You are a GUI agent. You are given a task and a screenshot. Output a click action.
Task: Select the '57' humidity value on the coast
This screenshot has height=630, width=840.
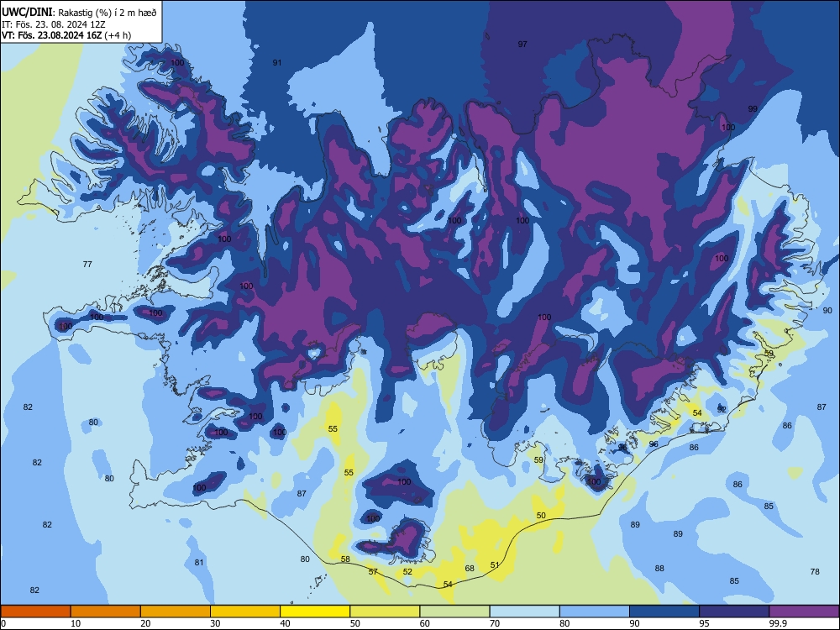pos(373,571)
